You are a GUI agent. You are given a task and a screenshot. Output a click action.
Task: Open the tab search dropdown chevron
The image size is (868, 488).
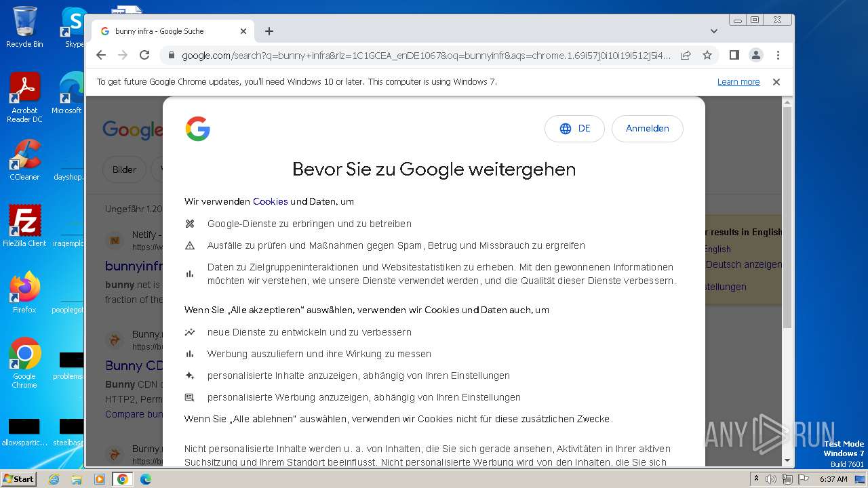click(714, 31)
